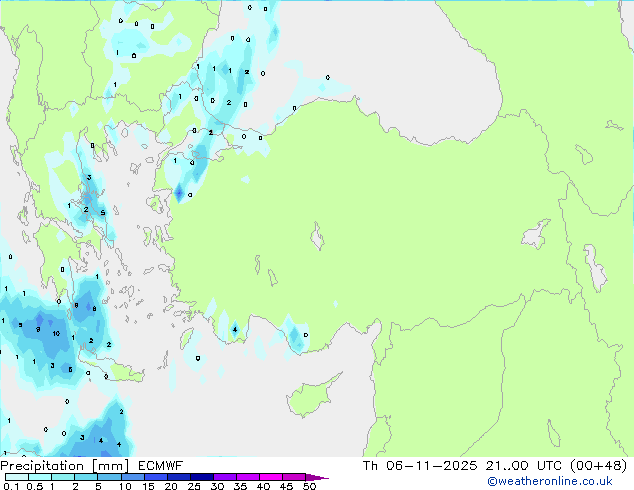Pick the 30–35 mm purple legend swatch

(225, 477)
